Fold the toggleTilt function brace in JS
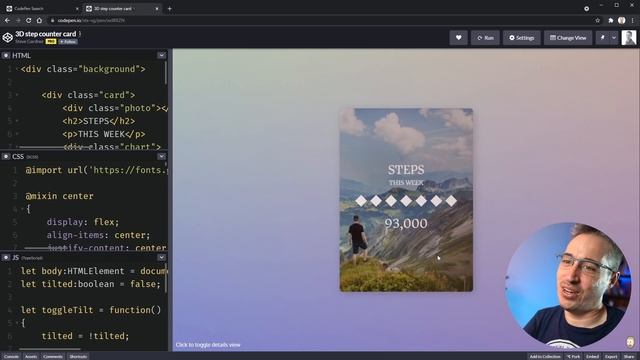 [17, 323]
